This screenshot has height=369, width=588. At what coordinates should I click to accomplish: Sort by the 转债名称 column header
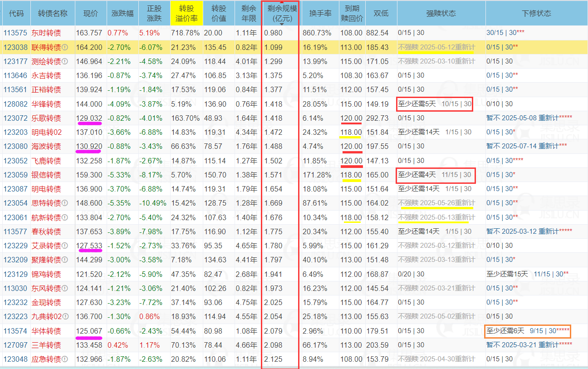click(x=53, y=13)
